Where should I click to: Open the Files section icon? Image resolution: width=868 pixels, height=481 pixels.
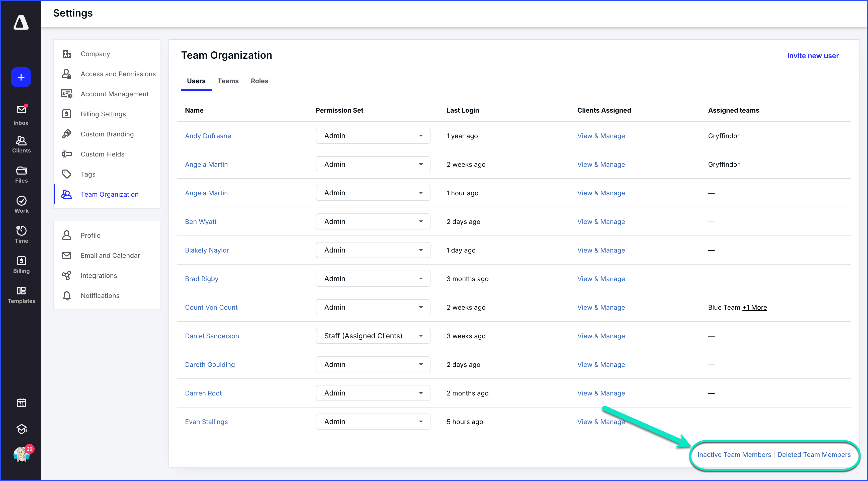[x=21, y=175]
